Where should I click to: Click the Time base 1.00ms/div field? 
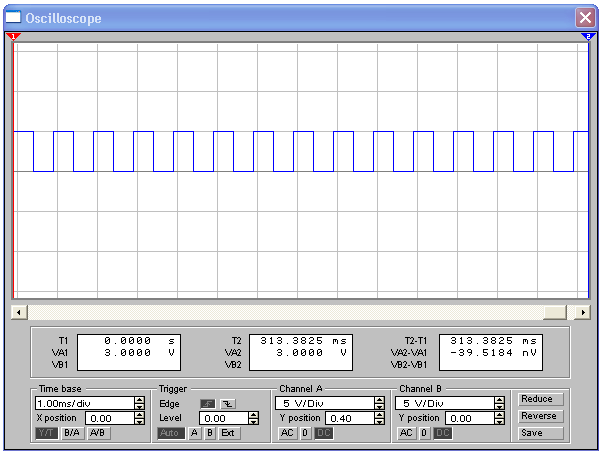85,403
